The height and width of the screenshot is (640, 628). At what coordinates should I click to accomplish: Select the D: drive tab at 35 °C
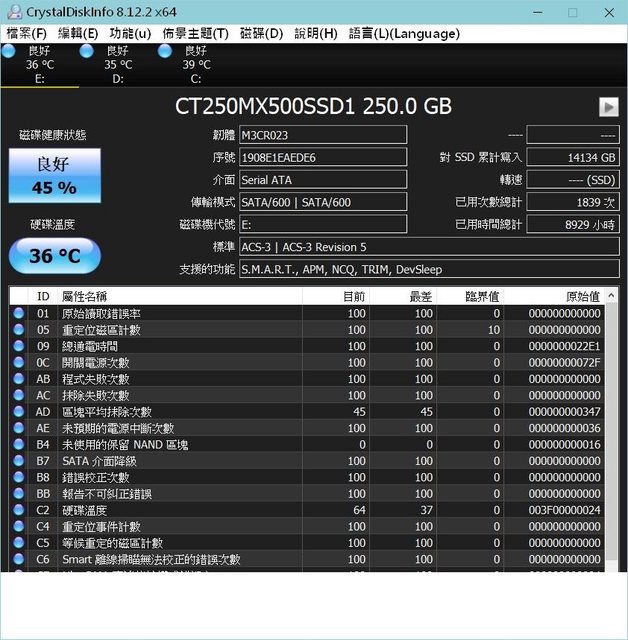tap(117, 64)
